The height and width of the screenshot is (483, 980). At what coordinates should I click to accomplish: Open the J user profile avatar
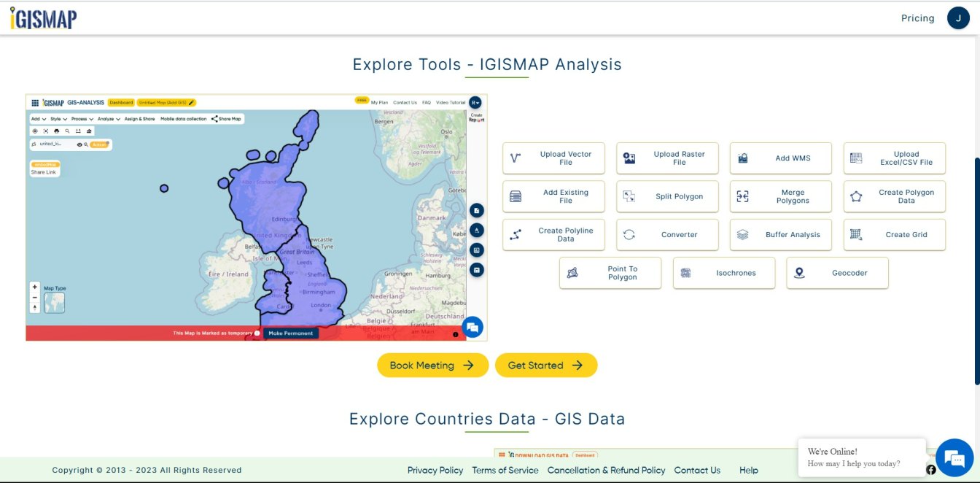click(x=958, y=18)
